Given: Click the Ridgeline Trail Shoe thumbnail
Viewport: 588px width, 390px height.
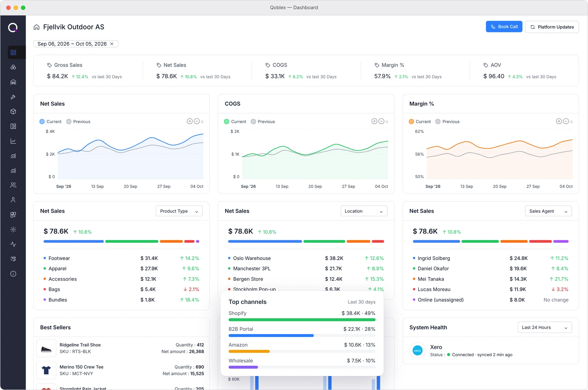Looking at the screenshot, I should (x=46, y=348).
